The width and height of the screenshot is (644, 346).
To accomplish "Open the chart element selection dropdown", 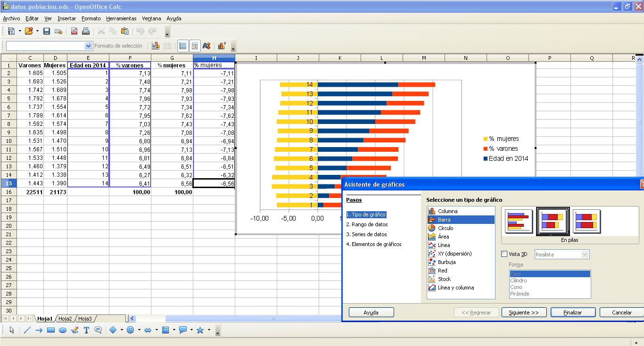I will (88, 46).
